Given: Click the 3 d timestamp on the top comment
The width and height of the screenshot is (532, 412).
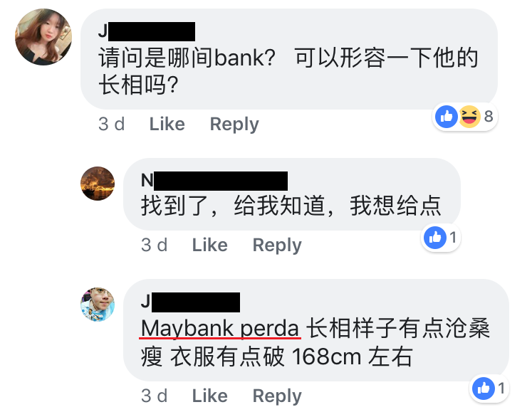Looking at the screenshot, I should 112,124.
